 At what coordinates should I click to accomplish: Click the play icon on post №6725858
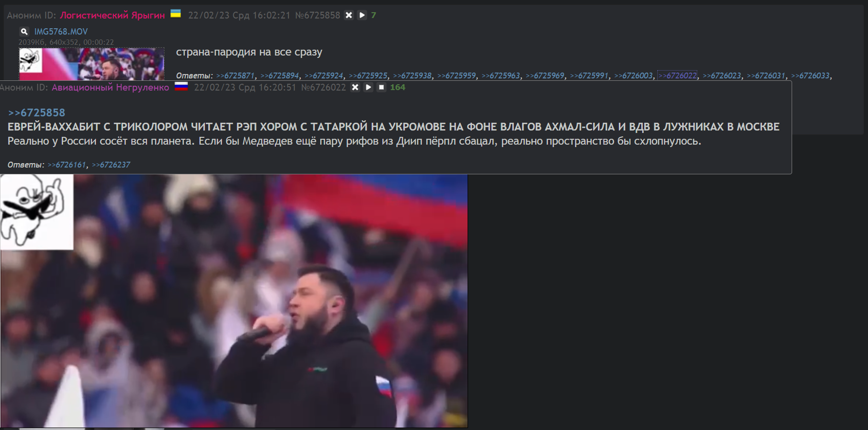362,15
